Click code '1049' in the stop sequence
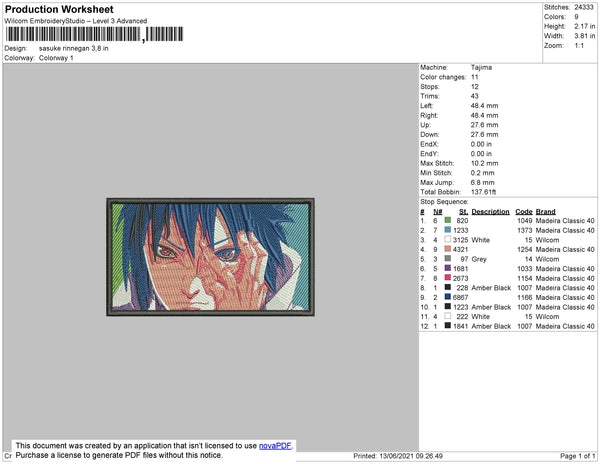Screen dimensions: 600x464 525,221
